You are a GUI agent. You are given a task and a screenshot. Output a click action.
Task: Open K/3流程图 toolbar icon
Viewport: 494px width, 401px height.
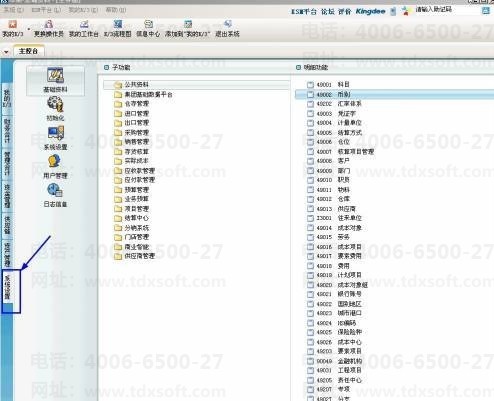click(118, 28)
